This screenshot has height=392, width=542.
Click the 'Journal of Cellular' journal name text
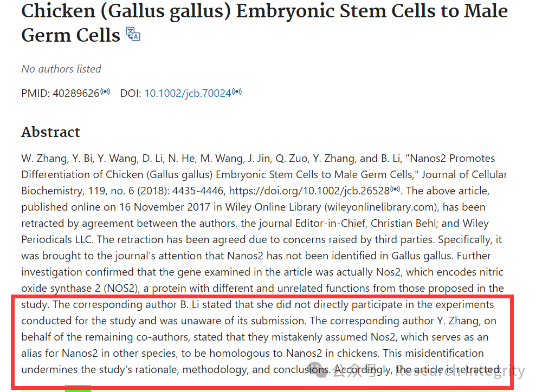[x=464, y=175]
